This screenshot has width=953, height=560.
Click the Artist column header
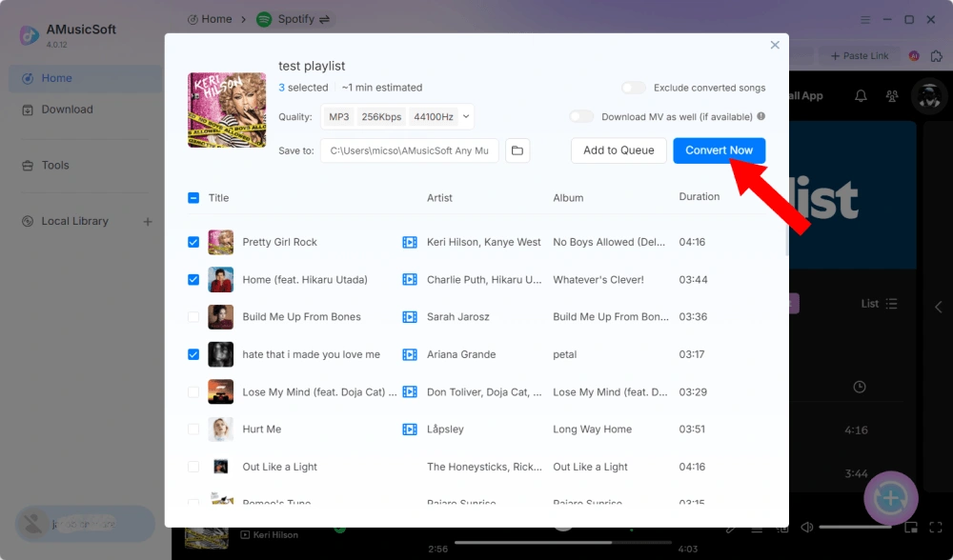[x=439, y=197]
